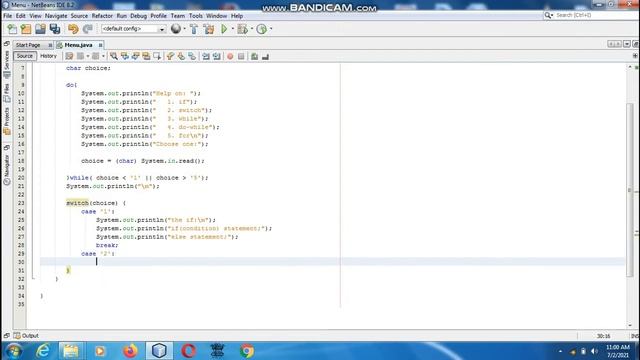Click Shift Line Left icon
Screen dimensions: 640x360
tap(206, 56)
